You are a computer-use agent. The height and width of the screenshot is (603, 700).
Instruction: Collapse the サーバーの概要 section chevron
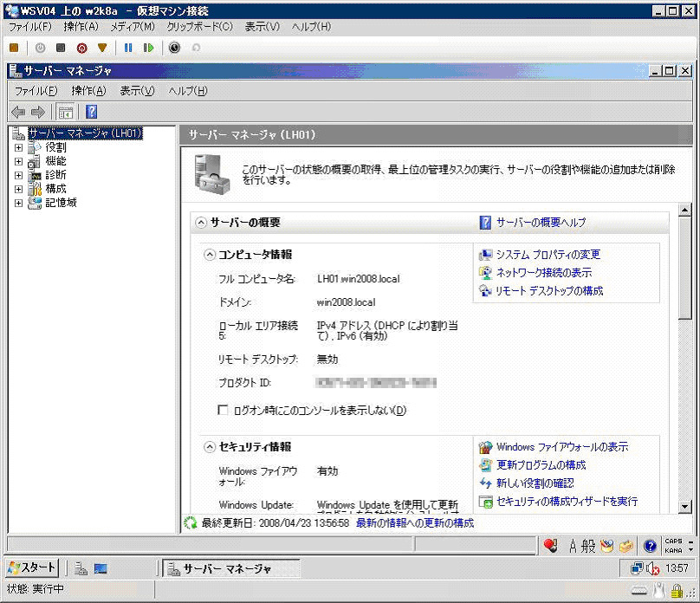[x=200, y=223]
